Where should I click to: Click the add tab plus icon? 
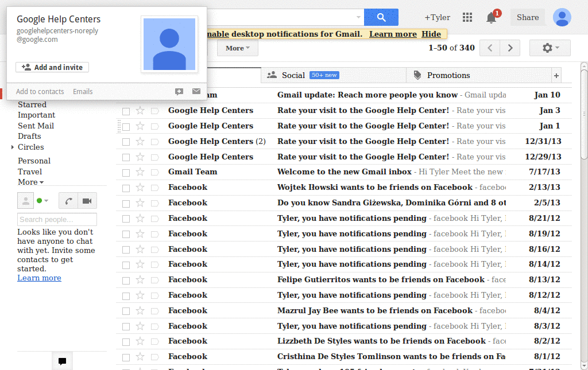click(556, 76)
